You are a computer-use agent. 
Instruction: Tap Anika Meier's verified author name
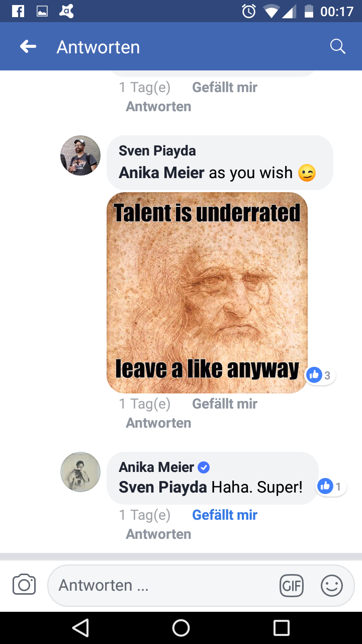156,467
